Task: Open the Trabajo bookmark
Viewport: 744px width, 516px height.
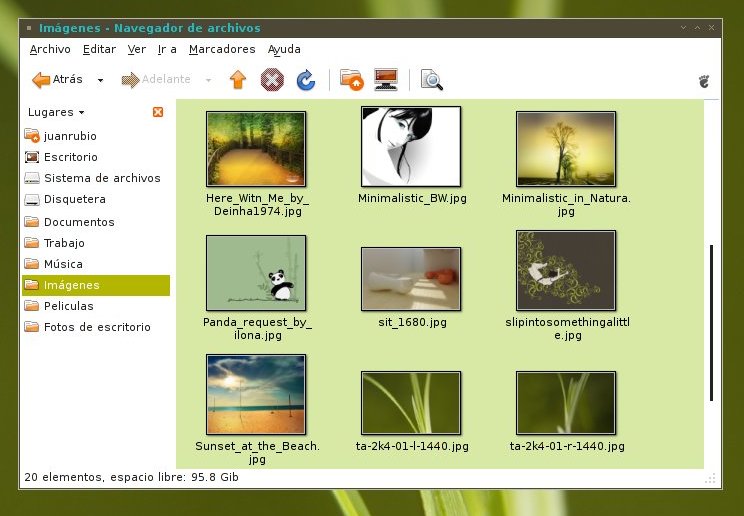Action: [96, 243]
